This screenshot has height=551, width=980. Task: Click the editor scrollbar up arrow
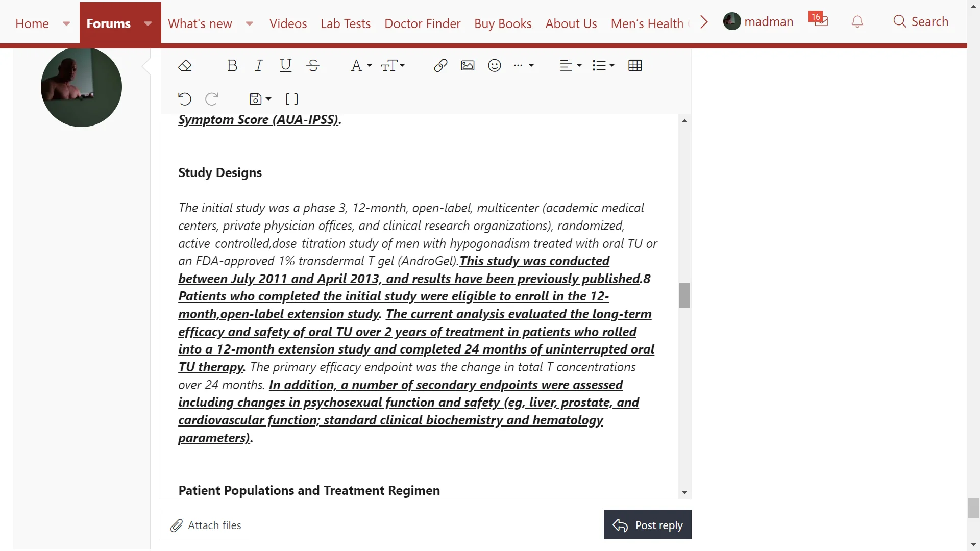(684, 121)
